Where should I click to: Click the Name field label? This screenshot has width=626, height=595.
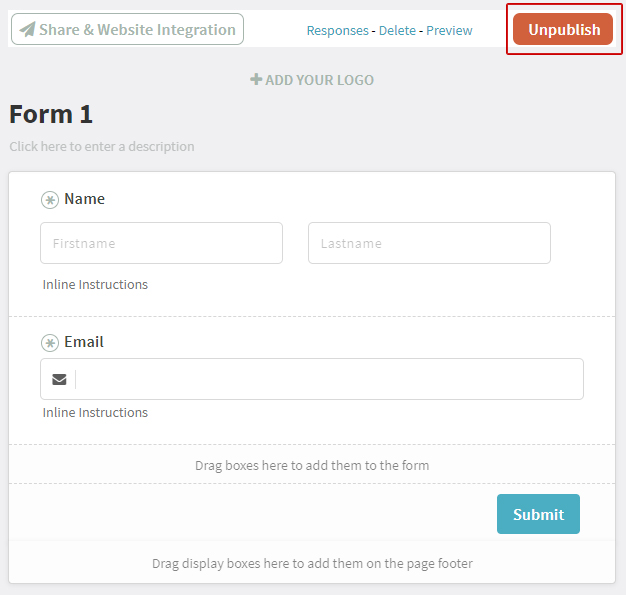(x=84, y=199)
